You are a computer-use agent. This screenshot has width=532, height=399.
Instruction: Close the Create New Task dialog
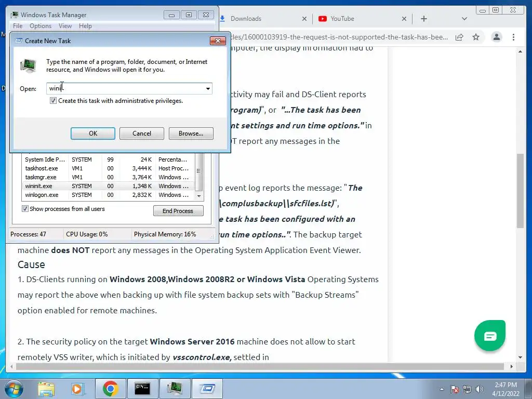point(218,41)
